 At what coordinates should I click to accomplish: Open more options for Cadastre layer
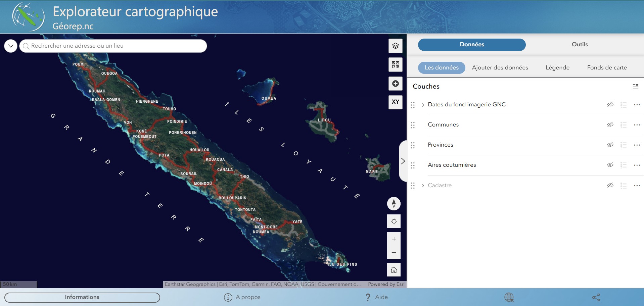tap(637, 186)
